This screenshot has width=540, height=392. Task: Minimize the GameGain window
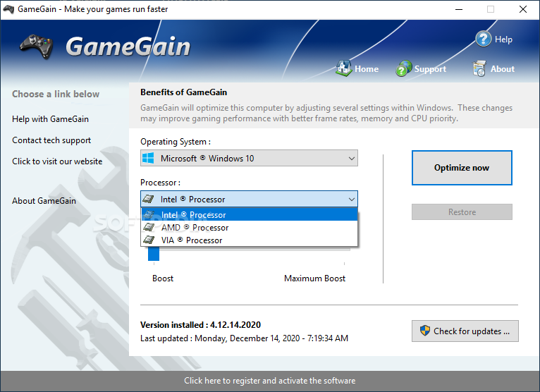tap(459, 9)
